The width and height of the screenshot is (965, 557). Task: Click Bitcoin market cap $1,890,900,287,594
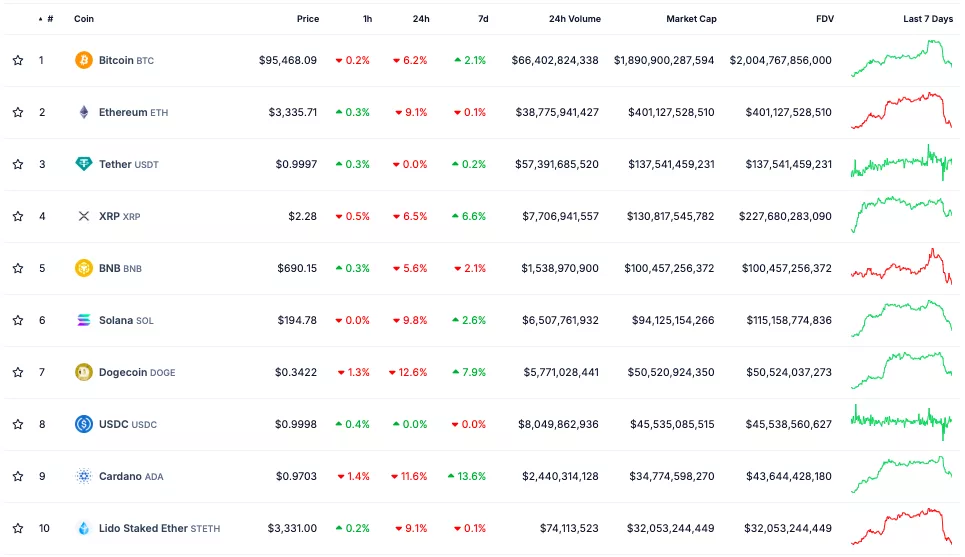(663, 60)
